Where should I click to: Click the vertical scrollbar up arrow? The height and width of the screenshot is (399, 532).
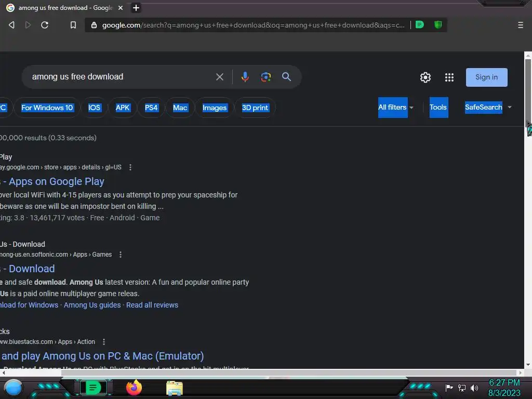528,55
